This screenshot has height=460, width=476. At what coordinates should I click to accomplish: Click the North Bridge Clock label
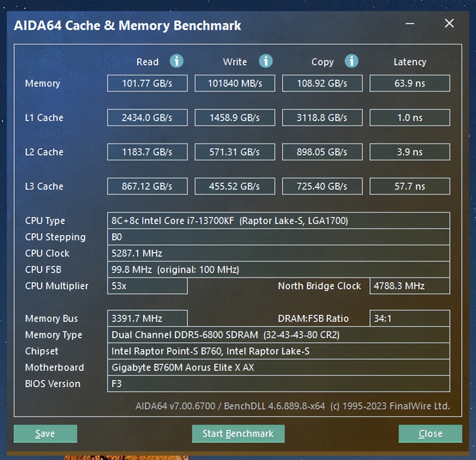click(319, 286)
